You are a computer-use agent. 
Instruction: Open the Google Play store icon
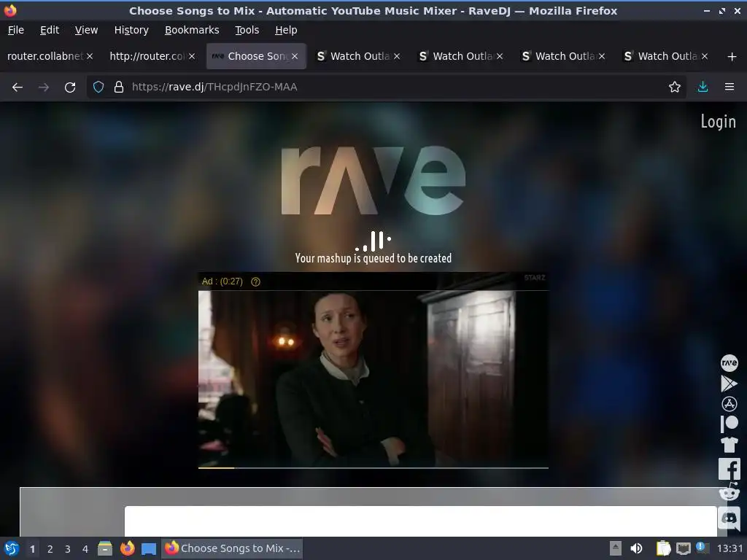click(x=729, y=384)
